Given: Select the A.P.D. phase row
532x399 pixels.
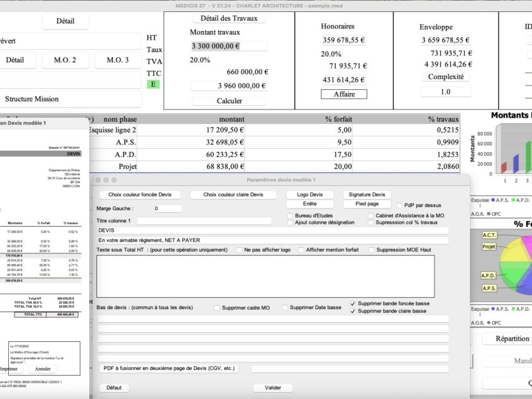Looking at the screenshot, I should (x=274, y=155).
